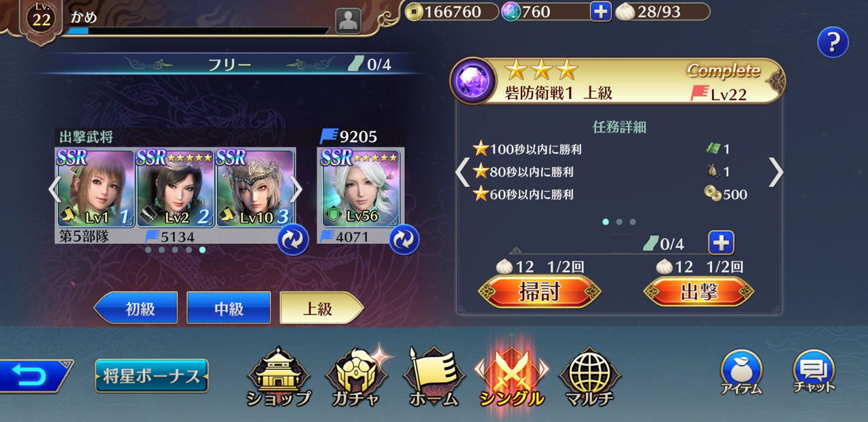Open the マルチ globe icon
This screenshot has width=868, height=422.
click(x=590, y=377)
